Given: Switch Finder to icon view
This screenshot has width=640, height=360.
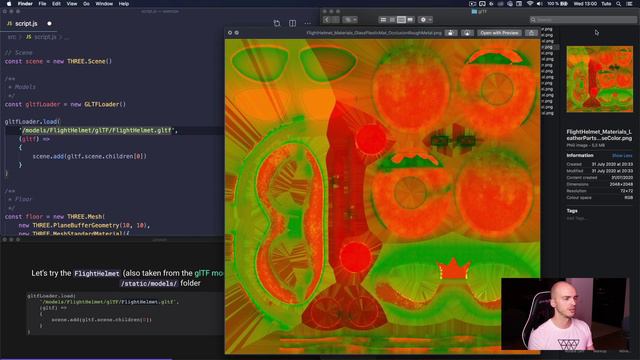Looking at the screenshot, I should tap(383, 20).
